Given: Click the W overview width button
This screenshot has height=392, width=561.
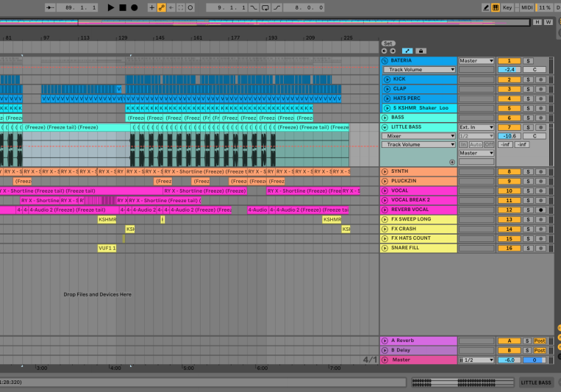Looking at the screenshot, I should coord(548,22).
